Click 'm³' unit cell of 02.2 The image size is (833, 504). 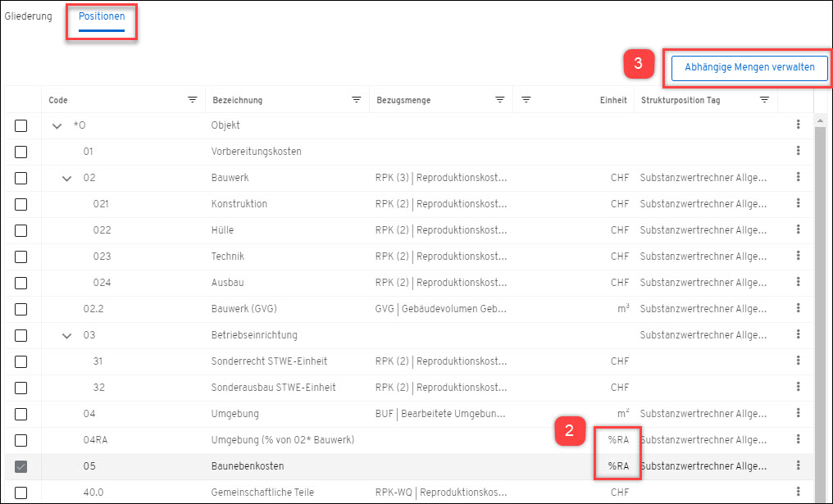coord(623,308)
